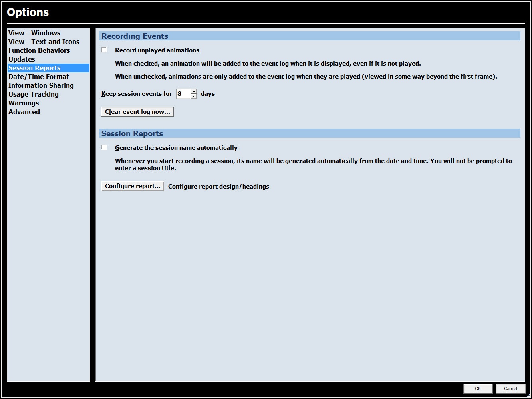Image resolution: width=532 pixels, height=399 pixels.
Task: Cancel the Options dialog
Action: point(510,389)
